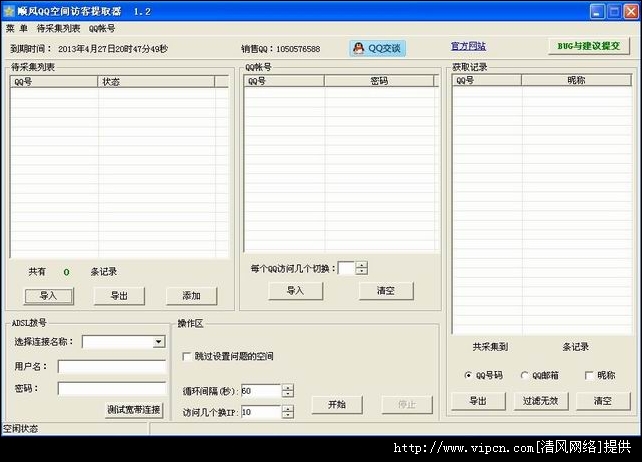Viewport: 642px width, 462px height.
Task: Click the QQ penguin chat icon
Action: (359, 48)
